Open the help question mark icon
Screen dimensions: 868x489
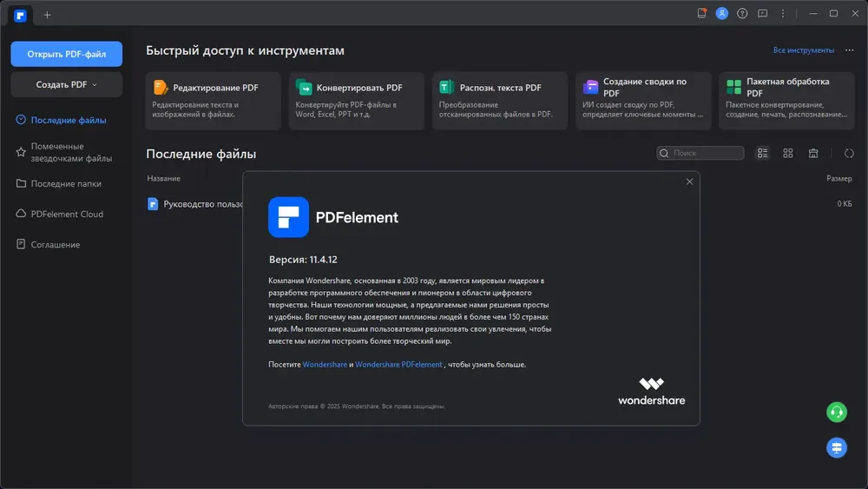click(x=742, y=14)
